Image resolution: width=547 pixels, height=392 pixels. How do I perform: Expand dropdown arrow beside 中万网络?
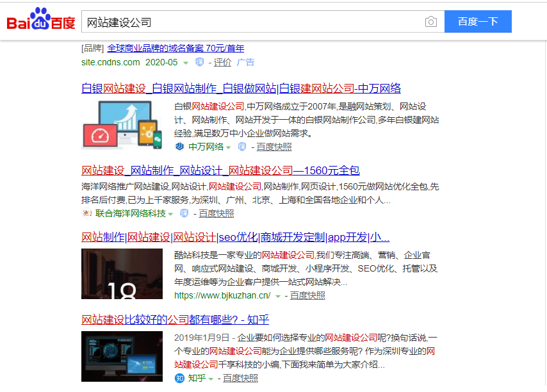point(228,147)
